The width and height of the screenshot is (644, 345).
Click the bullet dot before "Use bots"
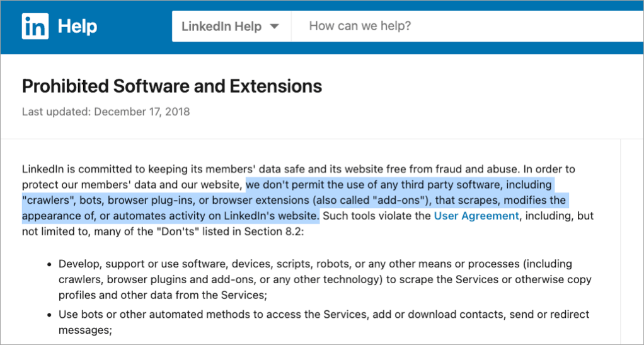click(x=49, y=314)
